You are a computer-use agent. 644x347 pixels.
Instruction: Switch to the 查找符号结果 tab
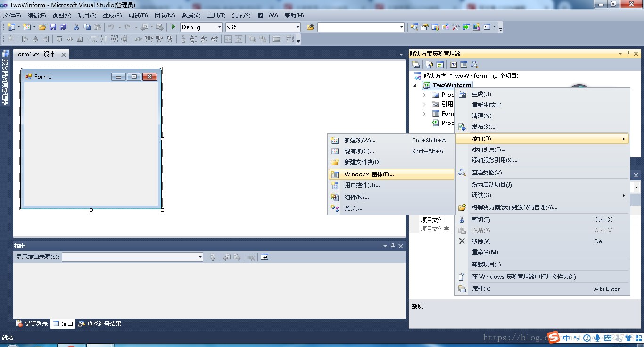pos(99,324)
